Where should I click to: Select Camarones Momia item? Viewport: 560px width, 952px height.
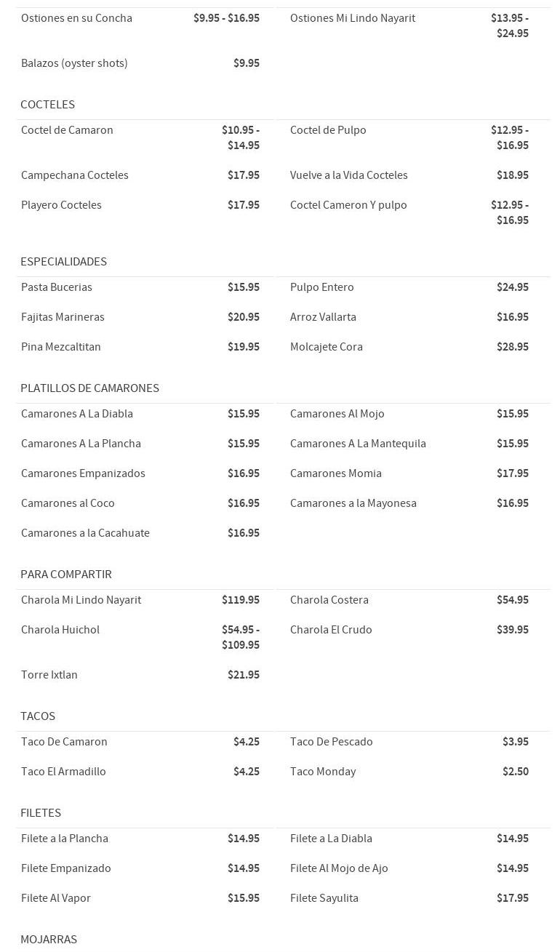[x=335, y=473]
